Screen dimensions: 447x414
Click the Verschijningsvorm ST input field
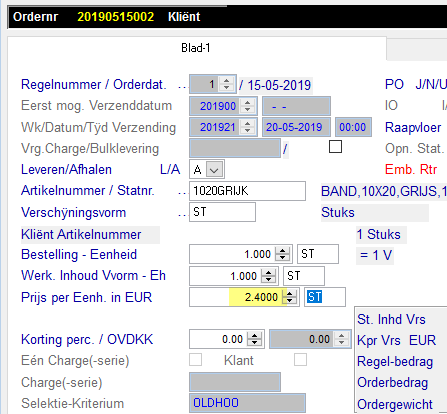(222, 212)
